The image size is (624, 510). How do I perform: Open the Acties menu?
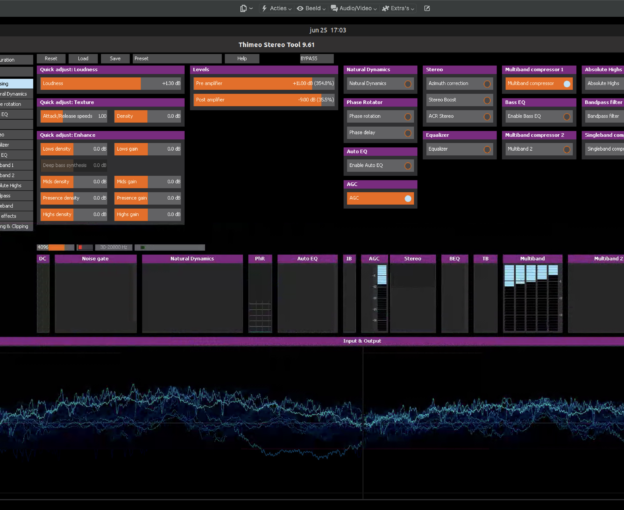pos(276,8)
